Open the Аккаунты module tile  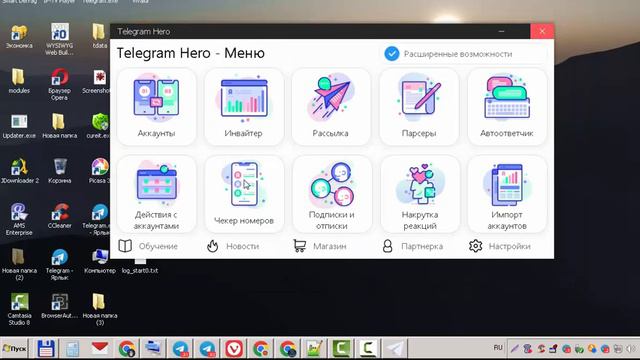(156, 107)
